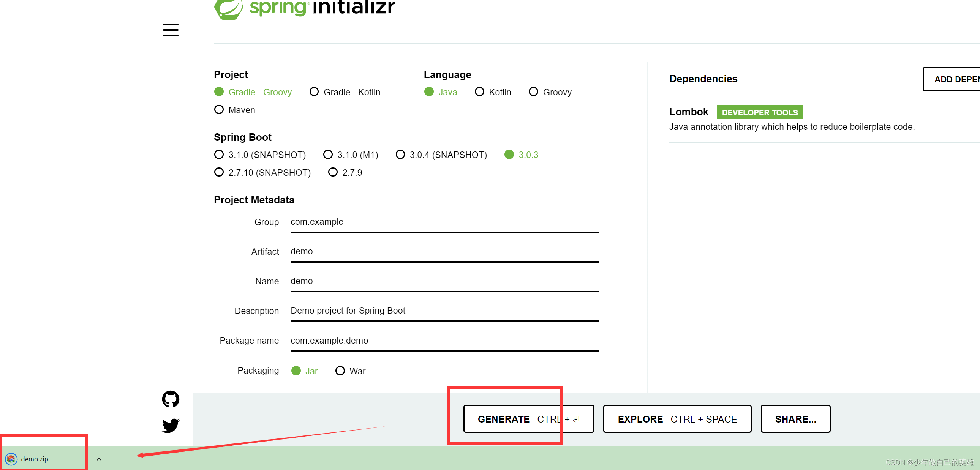The width and height of the screenshot is (980, 470).
Task: Open the SHARE... dialog
Action: pos(795,419)
